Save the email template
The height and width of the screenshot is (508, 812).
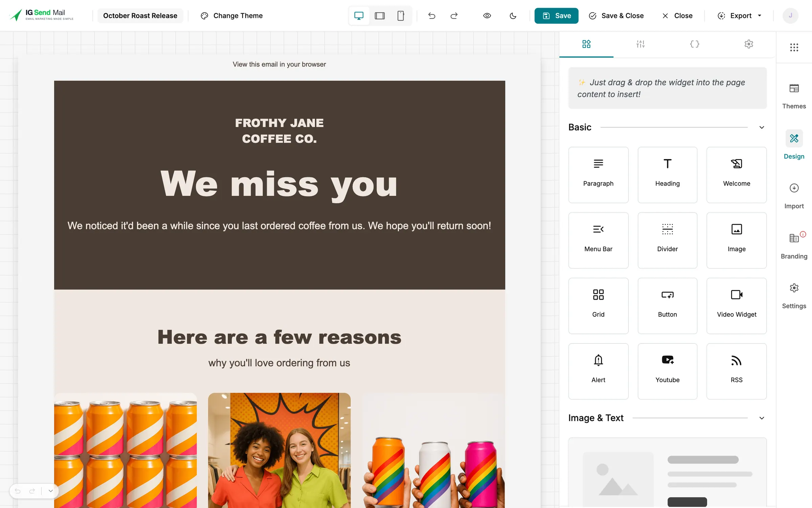coord(556,16)
